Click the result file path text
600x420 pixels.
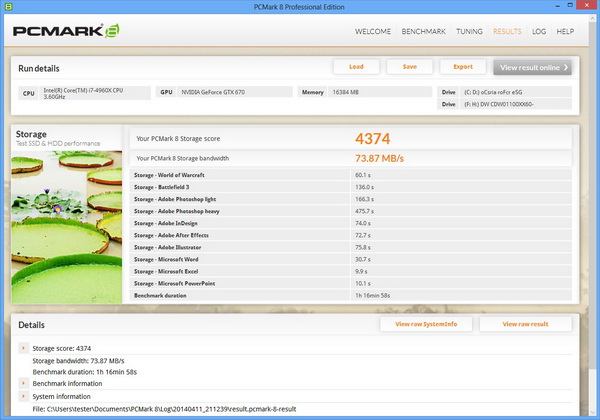[x=164, y=409]
